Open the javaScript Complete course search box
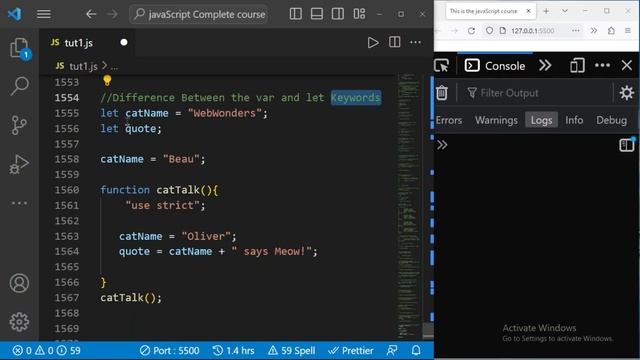The width and height of the screenshot is (640, 360). coord(199,14)
